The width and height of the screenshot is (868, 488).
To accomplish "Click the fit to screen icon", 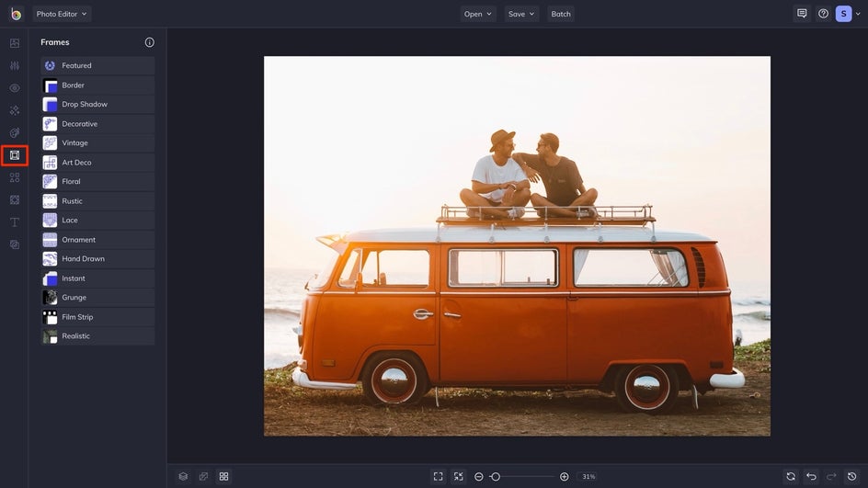I will tap(438, 476).
